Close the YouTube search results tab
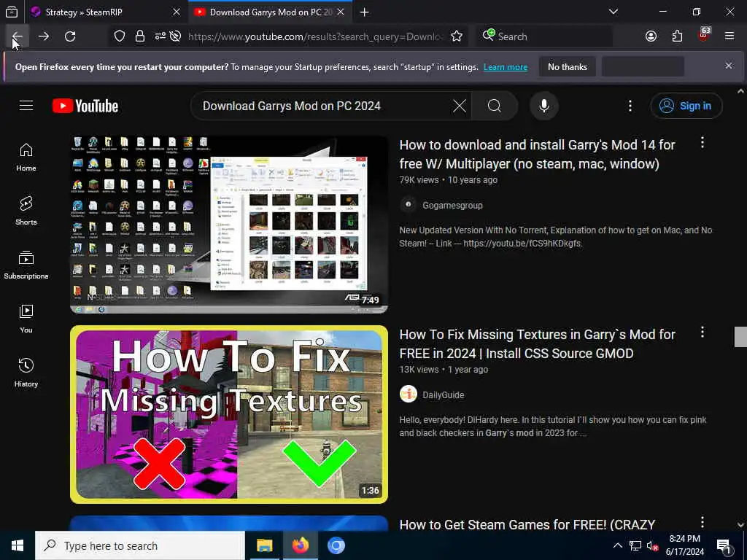 (341, 12)
